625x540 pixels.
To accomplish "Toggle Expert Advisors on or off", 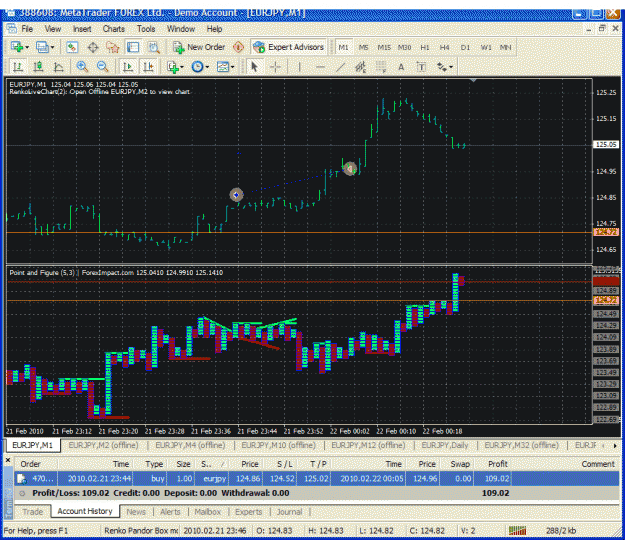I will (288, 47).
